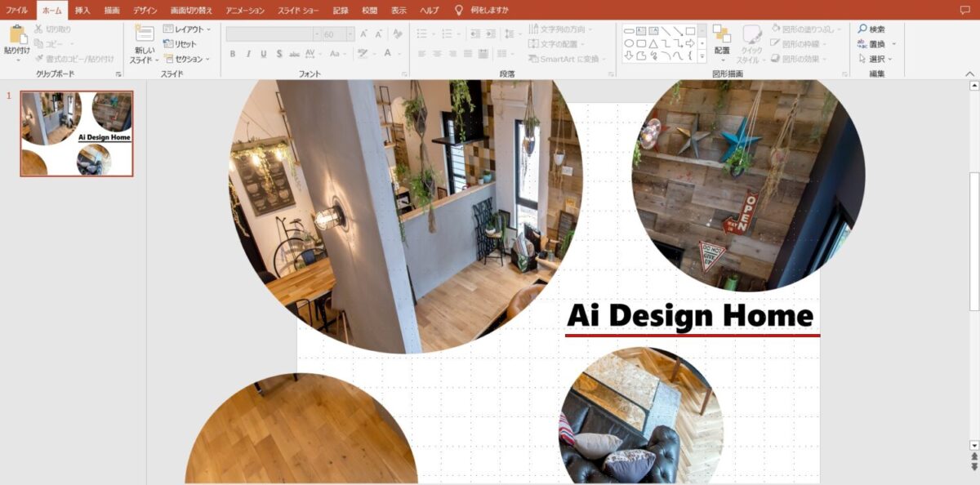Select the oval shape in the shapes gallery

pos(630,43)
